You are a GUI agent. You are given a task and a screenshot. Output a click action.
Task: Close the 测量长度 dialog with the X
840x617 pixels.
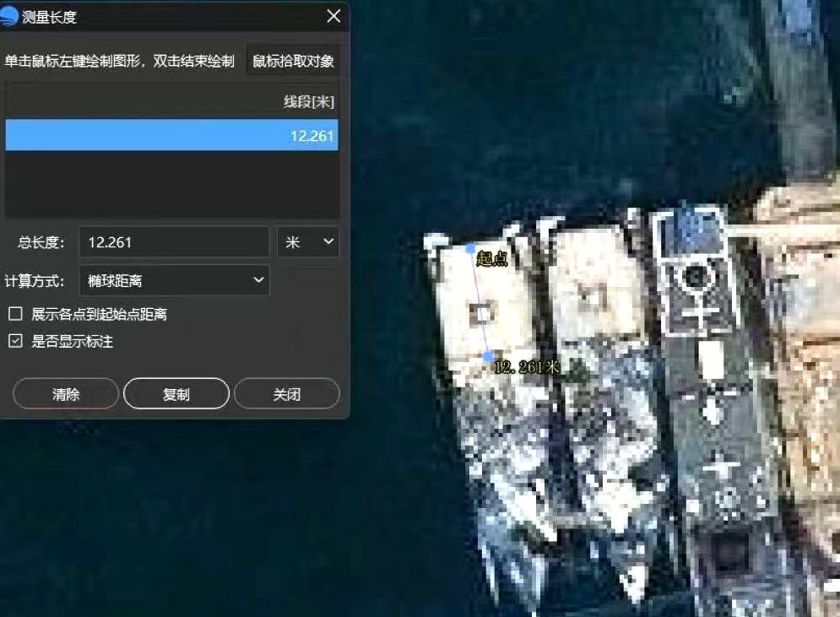click(x=333, y=16)
